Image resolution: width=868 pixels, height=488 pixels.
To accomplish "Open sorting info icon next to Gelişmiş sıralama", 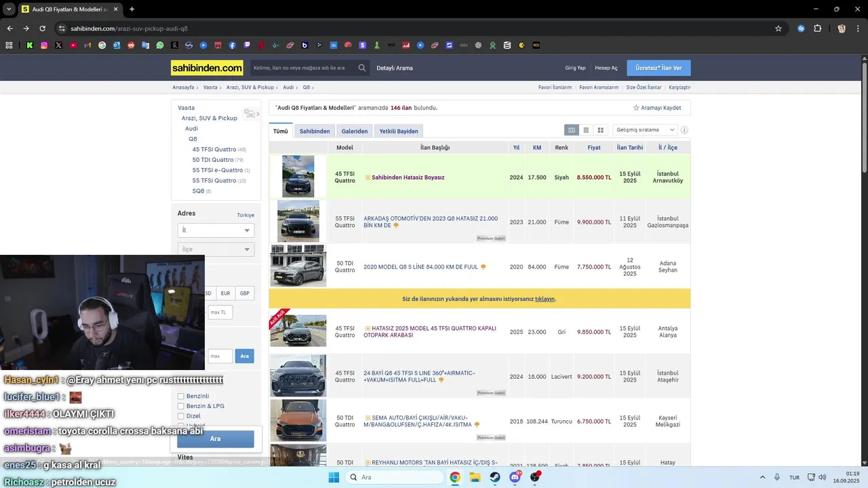I will pyautogui.click(x=684, y=130).
